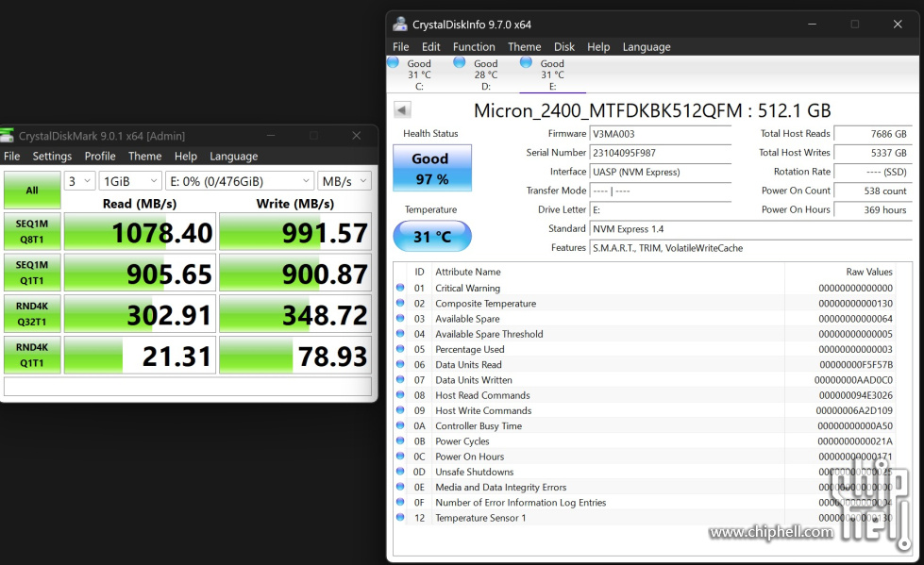Image resolution: width=924 pixels, height=565 pixels.
Task: Start SEQ1M Q1T1 benchmark
Action: (32, 273)
